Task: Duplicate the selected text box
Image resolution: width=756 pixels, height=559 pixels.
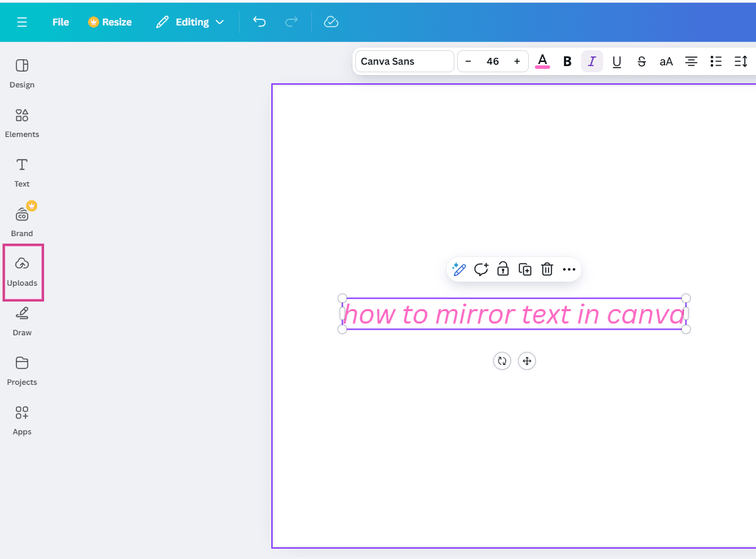Action: pyautogui.click(x=525, y=269)
